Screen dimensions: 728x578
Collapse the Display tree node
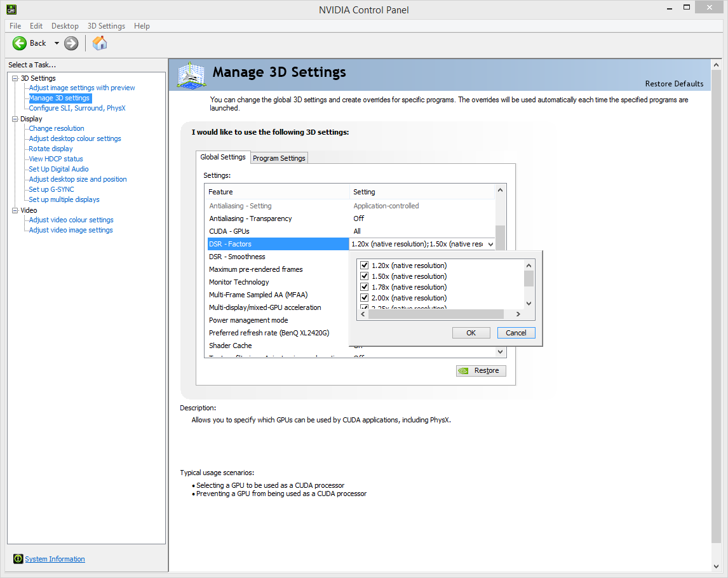tap(15, 119)
